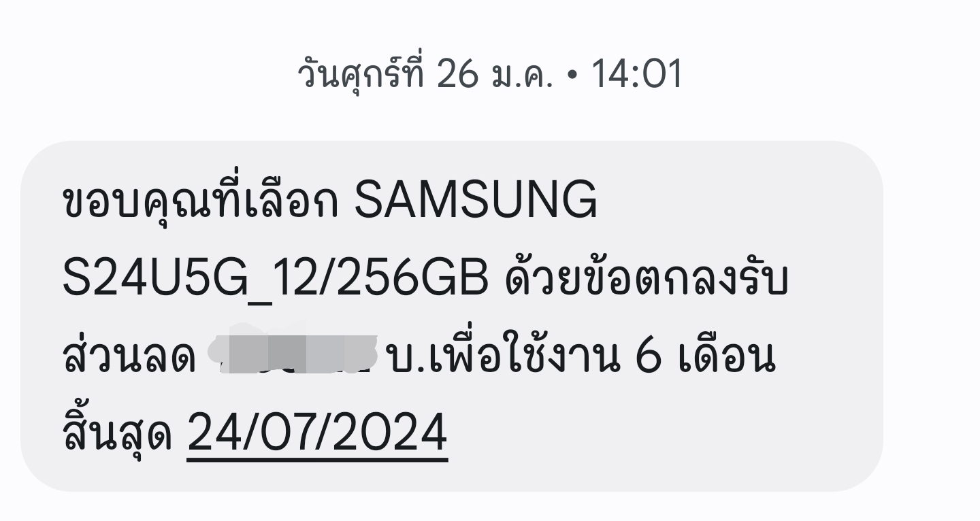Click the text 6 เดือน

705,356
